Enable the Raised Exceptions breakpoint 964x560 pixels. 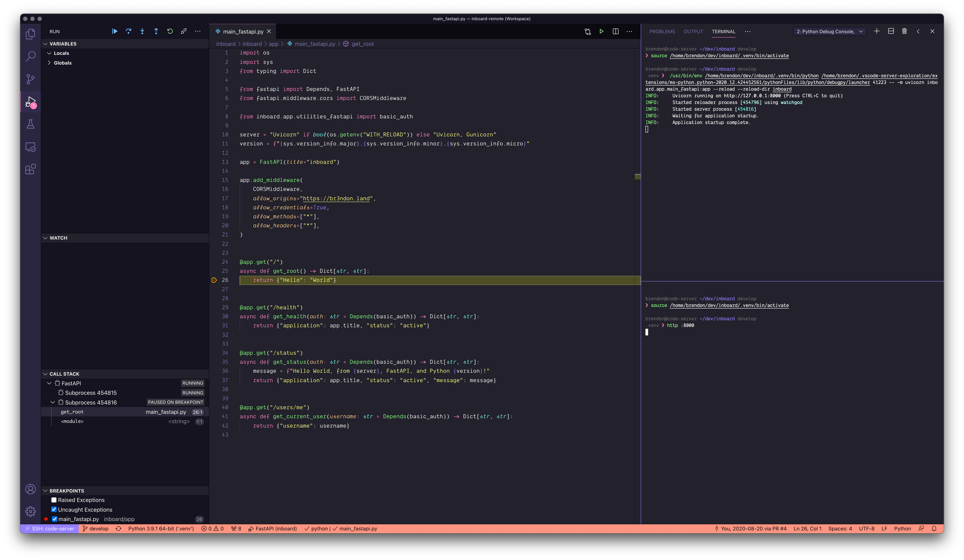(54, 500)
